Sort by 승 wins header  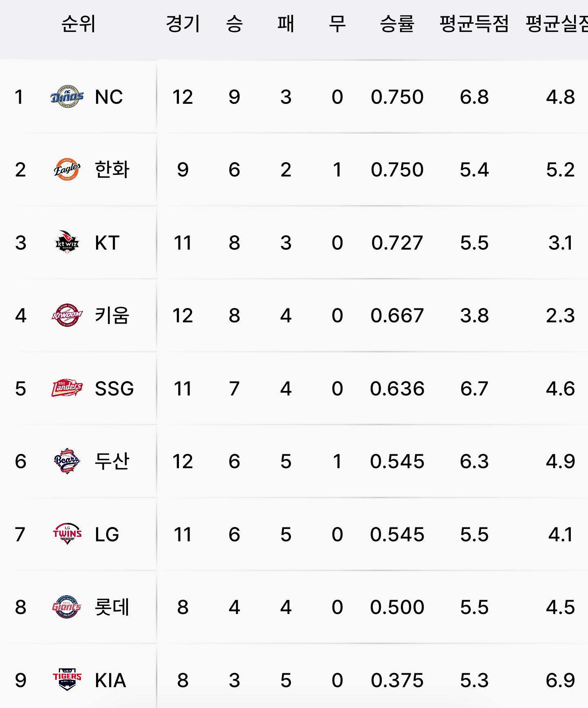coord(234,24)
